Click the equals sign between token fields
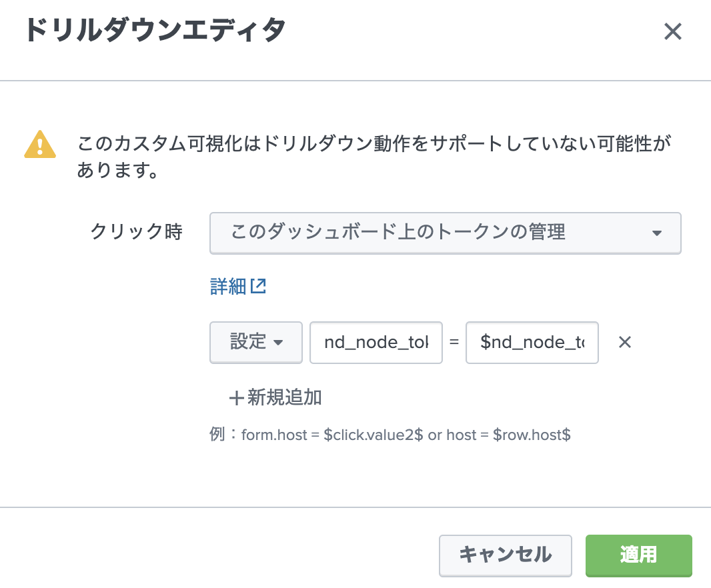 454,343
